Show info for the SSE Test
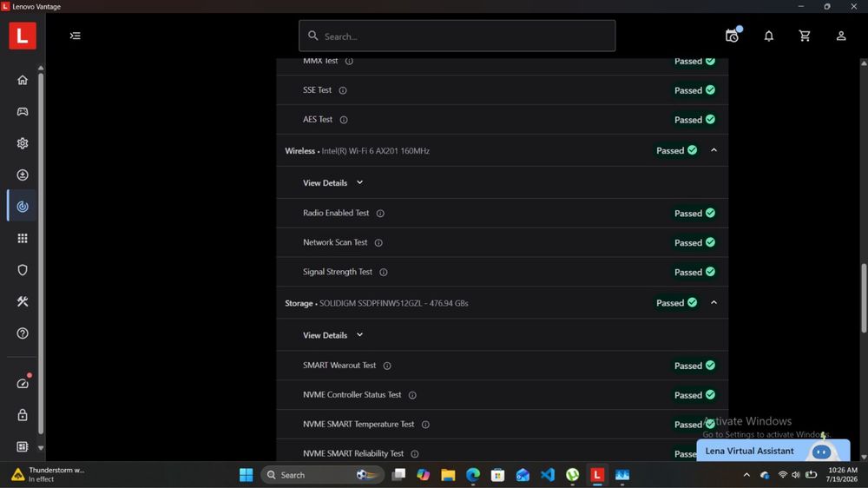The height and width of the screenshot is (488, 868). (343, 90)
